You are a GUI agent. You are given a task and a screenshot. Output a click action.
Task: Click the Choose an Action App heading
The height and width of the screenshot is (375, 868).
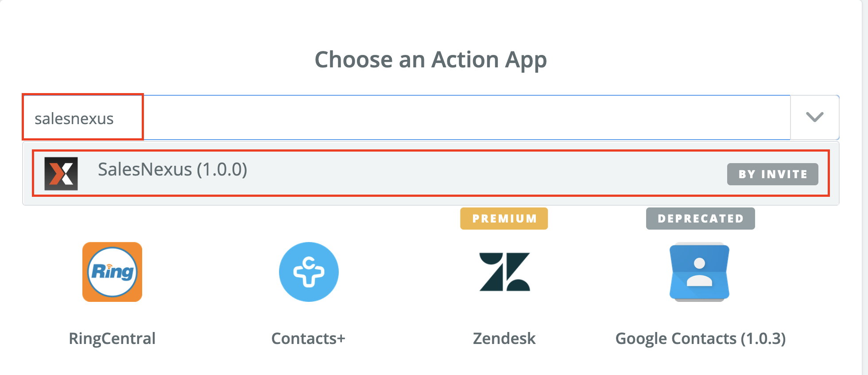tap(430, 60)
